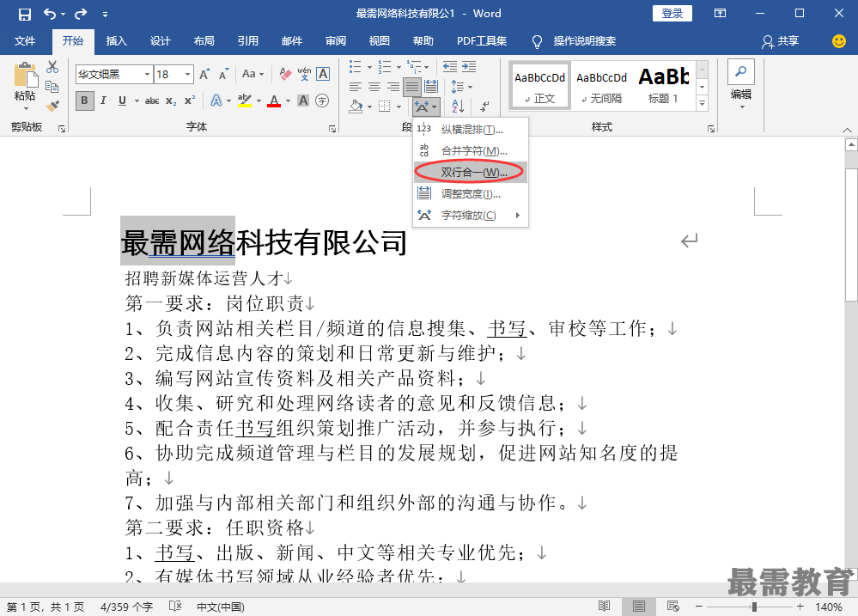The width and height of the screenshot is (858, 616).
Task: Click the 登录 sign-in button
Action: (672, 14)
